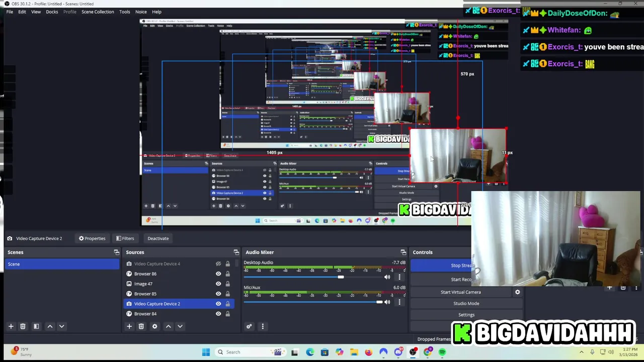644x362 pixels.
Task: Open the Help menu
Action: tap(156, 12)
